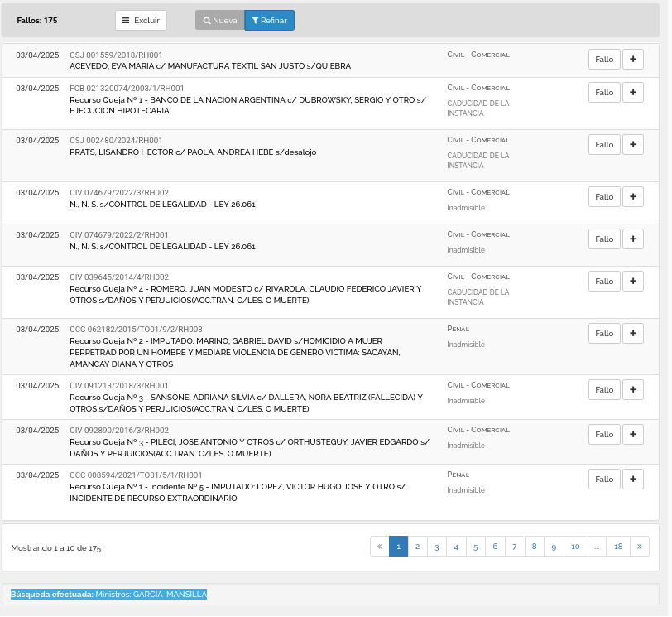This screenshot has height=617, width=672.
Task: Click case title ACEVEDO, EVA MARIA c/ MANUFACTURA TEXTIL
Action: click(x=210, y=66)
